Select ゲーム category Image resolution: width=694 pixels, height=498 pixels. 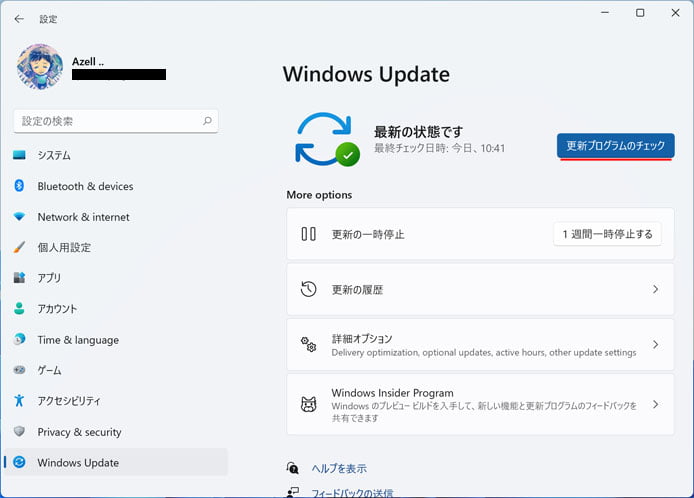(116, 370)
